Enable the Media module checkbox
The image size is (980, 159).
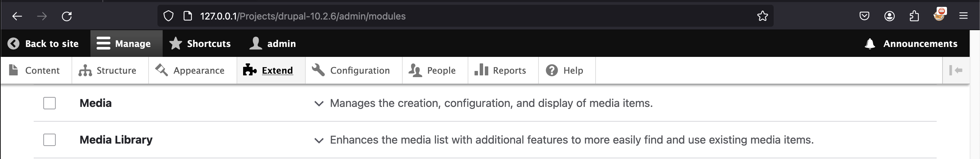(x=50, y=103)
